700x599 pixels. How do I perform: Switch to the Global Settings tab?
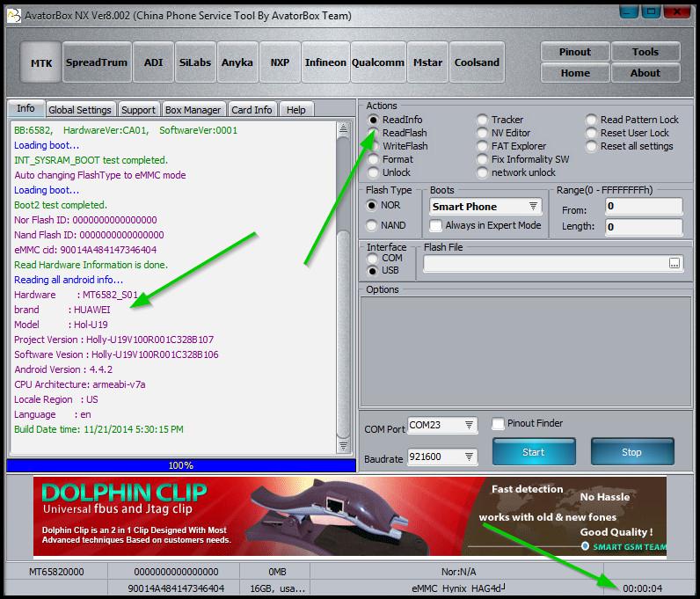[x=80, y=110]
